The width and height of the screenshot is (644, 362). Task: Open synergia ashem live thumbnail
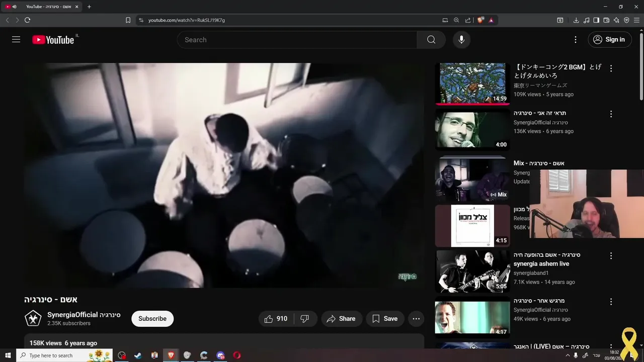(x=472, y=271)
